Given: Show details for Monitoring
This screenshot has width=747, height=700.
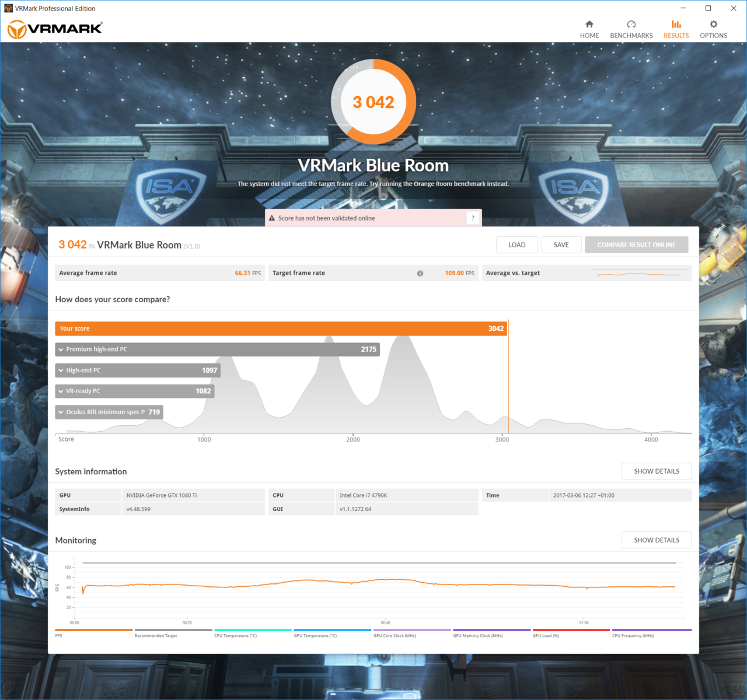Looking at the screenshot, I should pos(657,540).
